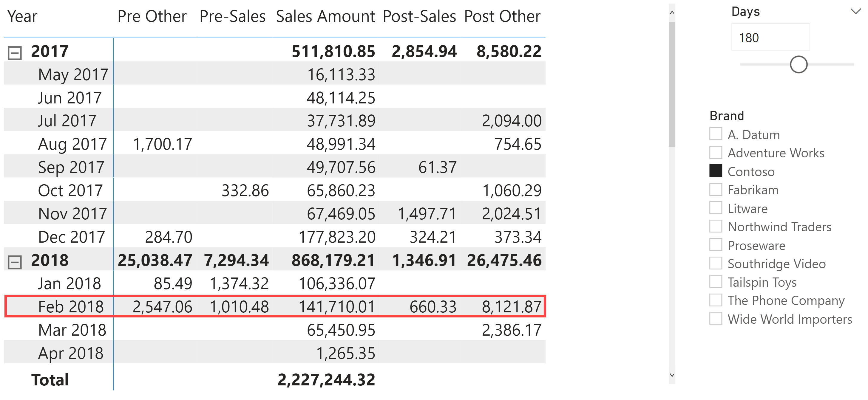Check the A. Datum brand
This screenshot has width=868, height=400.
click(x=716, y=134)
